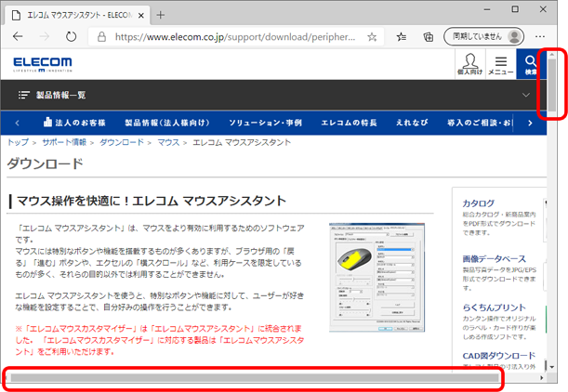Screen dimensions: 568x392
Task: Open 導入のご相談 menu item
Action: pos(480,123)
